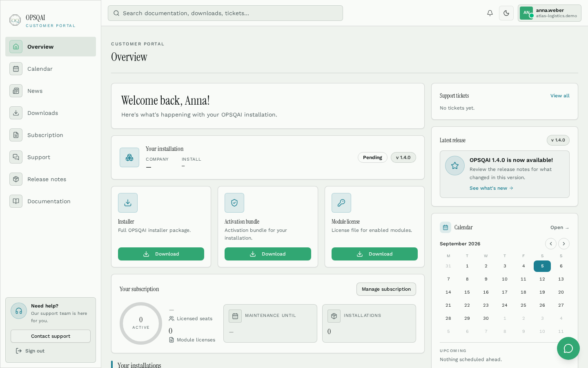Open the anna.weber account menu
This screenshot has width=588, height=368.
[550, 13]
